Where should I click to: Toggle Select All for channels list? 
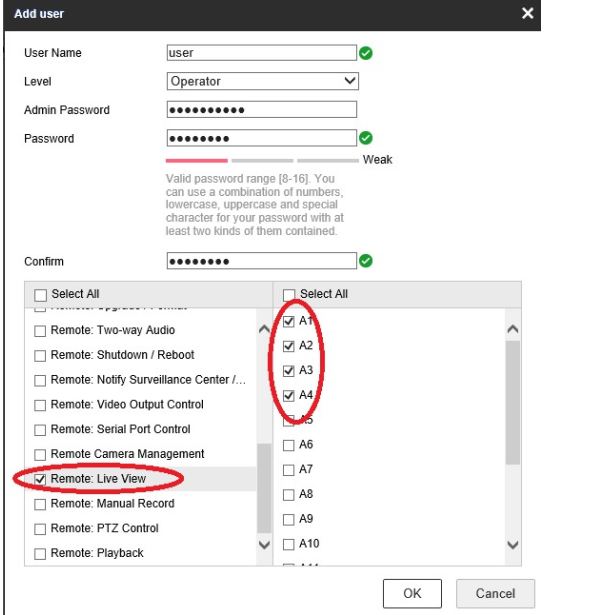coord(289,294)
